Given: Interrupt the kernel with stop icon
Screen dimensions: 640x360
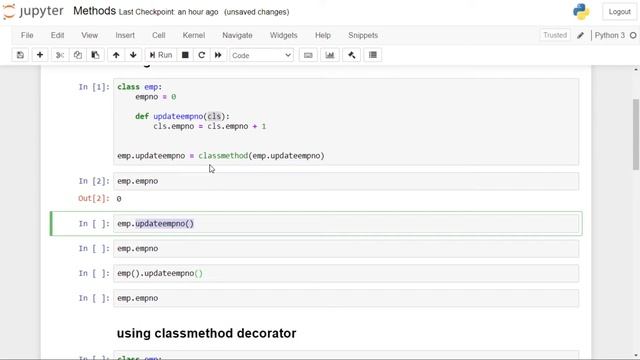Looking at the screenshot, I should [185, 55].
